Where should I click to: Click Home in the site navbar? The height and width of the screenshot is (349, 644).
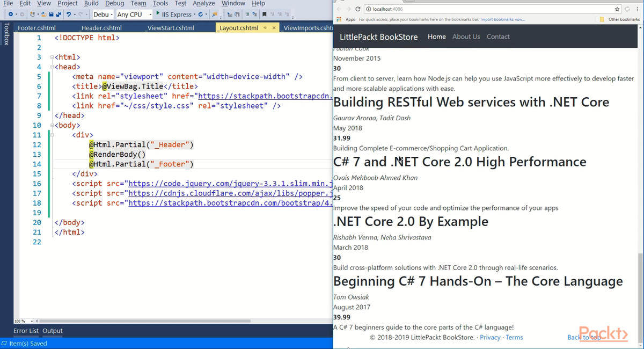437,37
